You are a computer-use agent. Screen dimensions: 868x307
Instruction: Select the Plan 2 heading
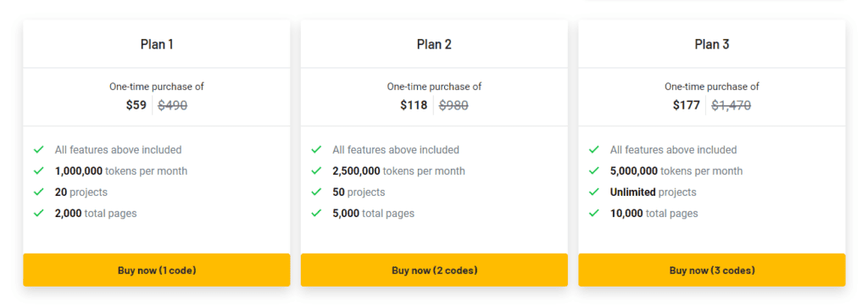coord(435,44)
